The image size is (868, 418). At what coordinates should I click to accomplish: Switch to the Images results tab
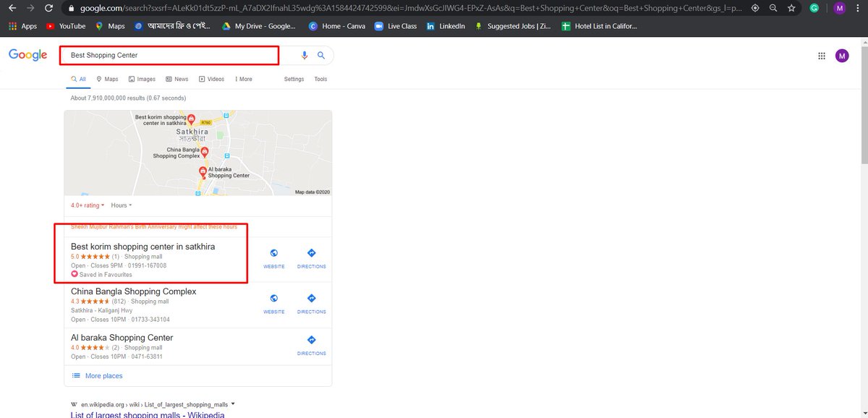pyautogui.click(x=142, y=79)
